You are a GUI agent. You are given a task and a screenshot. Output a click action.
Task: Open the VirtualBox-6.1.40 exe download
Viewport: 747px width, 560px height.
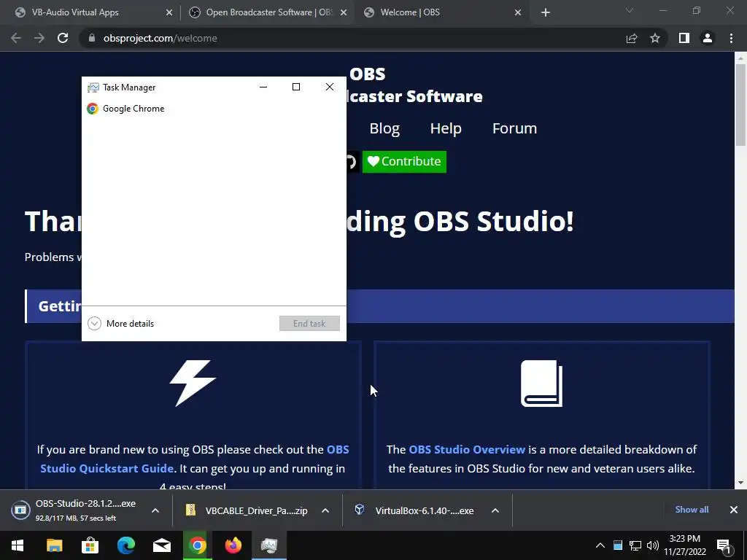414,510
